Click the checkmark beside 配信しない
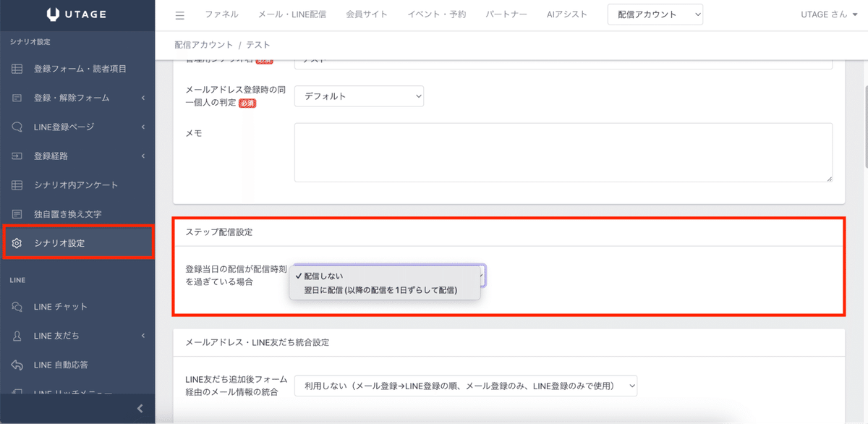The height and width of the screenshot is (424, 868). coord(298,276)
